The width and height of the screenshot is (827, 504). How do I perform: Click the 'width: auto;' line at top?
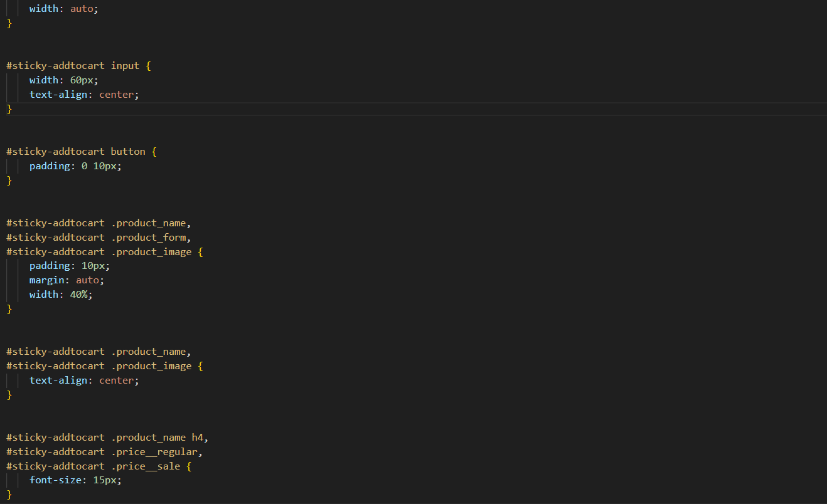(63, 9)
